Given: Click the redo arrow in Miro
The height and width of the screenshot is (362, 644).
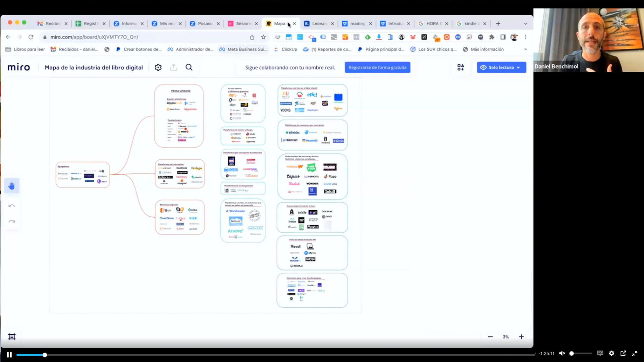Looking at the screenshot, I should click(x=12, y=221).
